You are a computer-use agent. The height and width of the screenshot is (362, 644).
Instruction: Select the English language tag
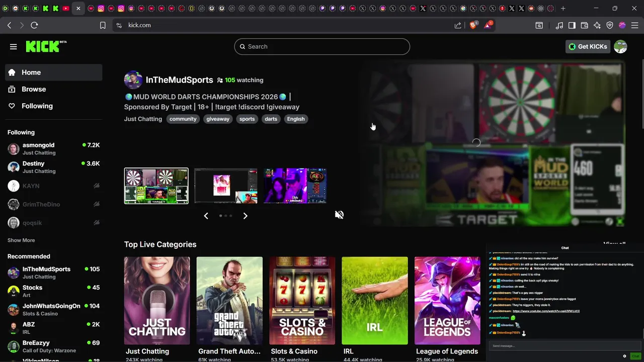pos(296,119)
